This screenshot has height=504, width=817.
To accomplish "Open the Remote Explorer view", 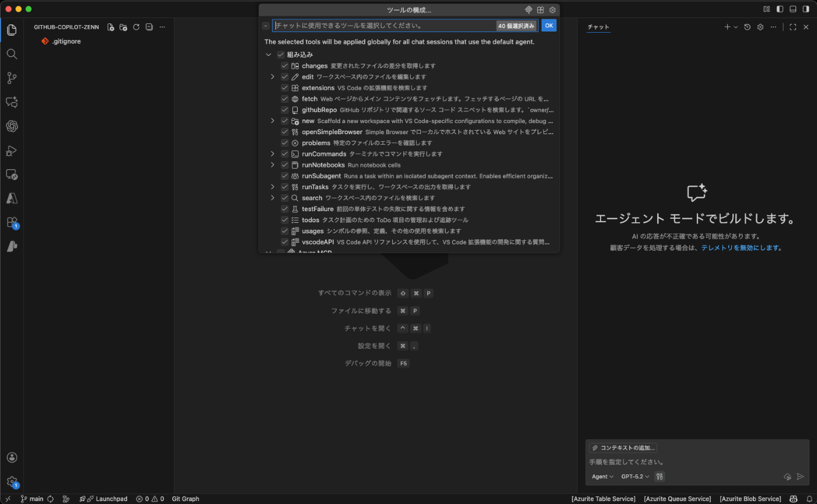I will tap(12, 174).
